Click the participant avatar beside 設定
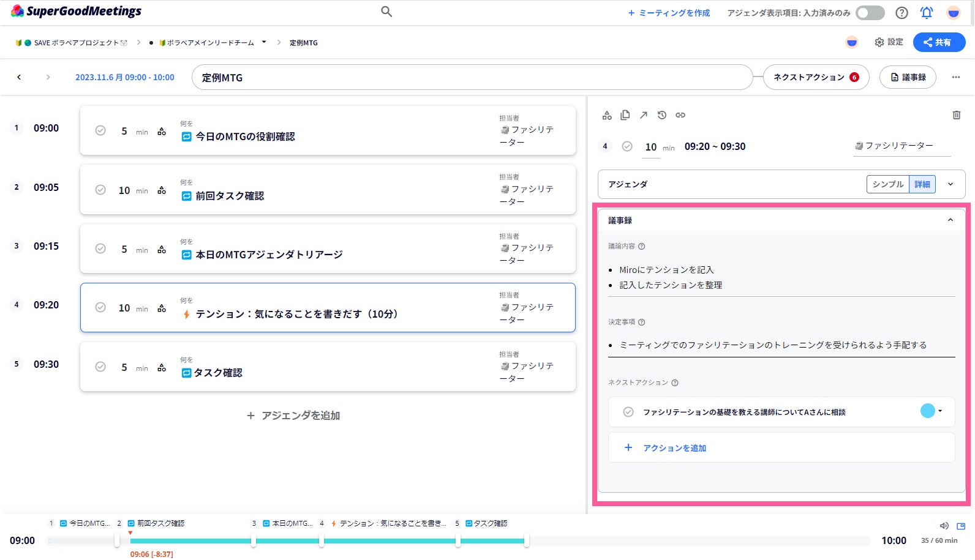The height and width of the screenshot is (560, 975). click(x=851, y=42)
